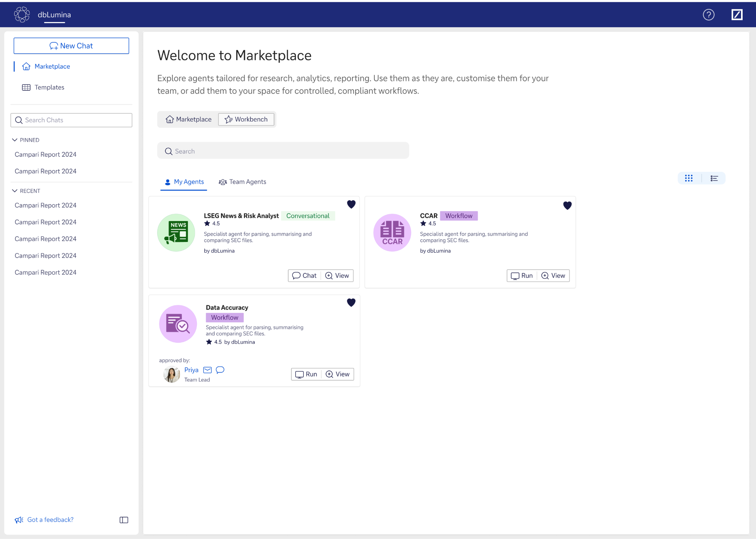View the LSEG News & Risk Analyst agent
This screenshot has height=539, width=756.
coord(337,276)
